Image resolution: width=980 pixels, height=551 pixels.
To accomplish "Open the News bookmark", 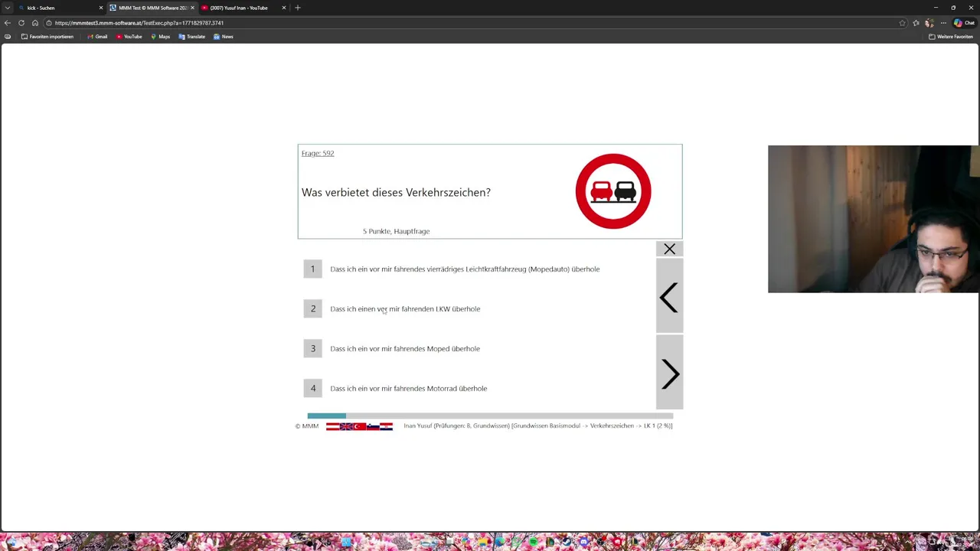I will pos(224,37).
